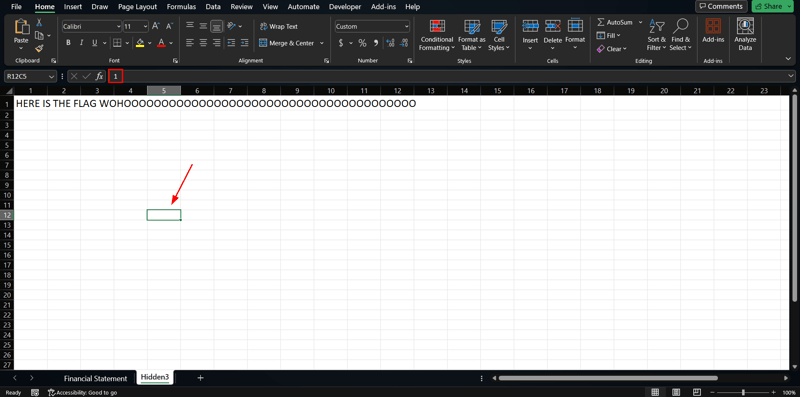Click Insert cells icon
The image size is (800, 397).
(531, 26)
